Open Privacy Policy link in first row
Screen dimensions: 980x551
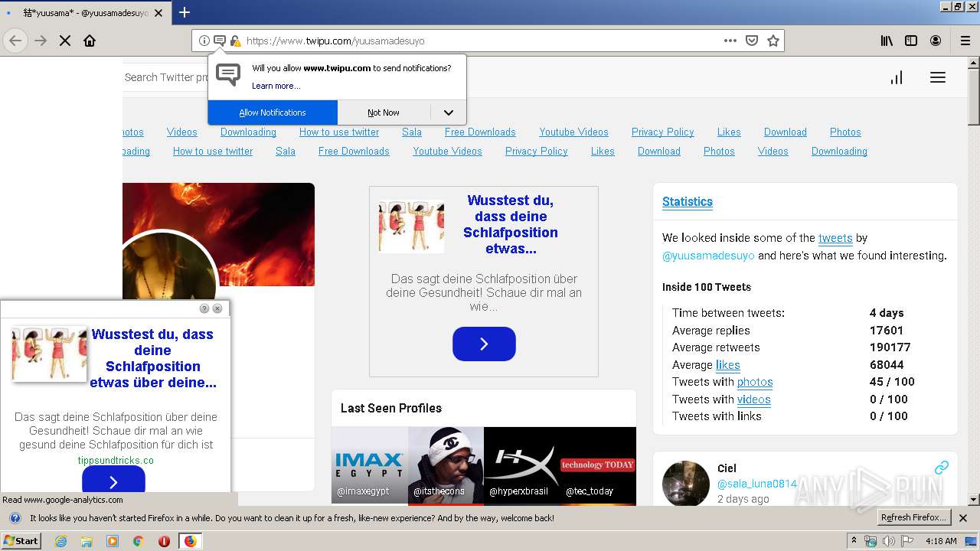(x=663, y=132)
